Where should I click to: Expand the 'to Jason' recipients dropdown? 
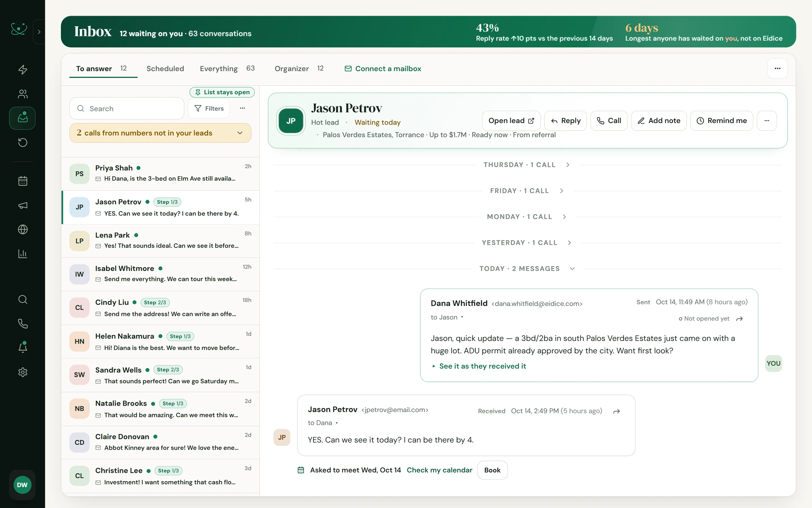447,317
